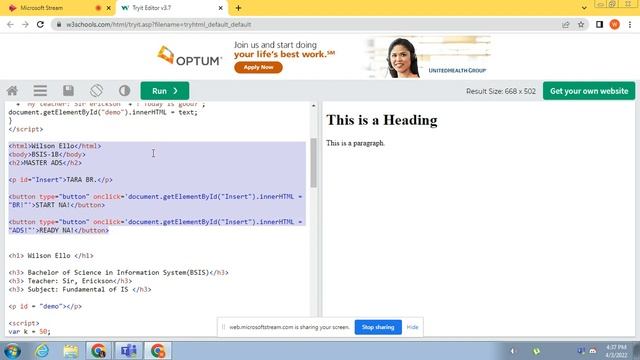640x360 pixels.
Task: Click the Result Size 668 x 502 label
Action: coord(501,91)
